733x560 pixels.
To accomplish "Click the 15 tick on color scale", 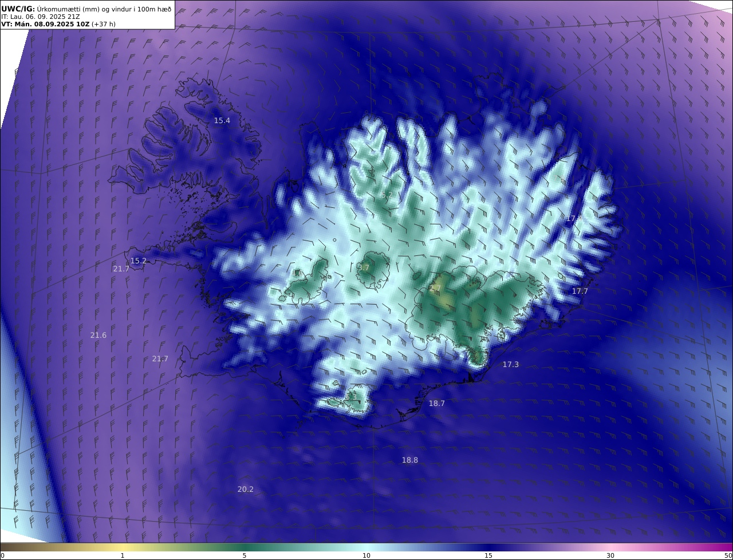I will click(488, 555).
